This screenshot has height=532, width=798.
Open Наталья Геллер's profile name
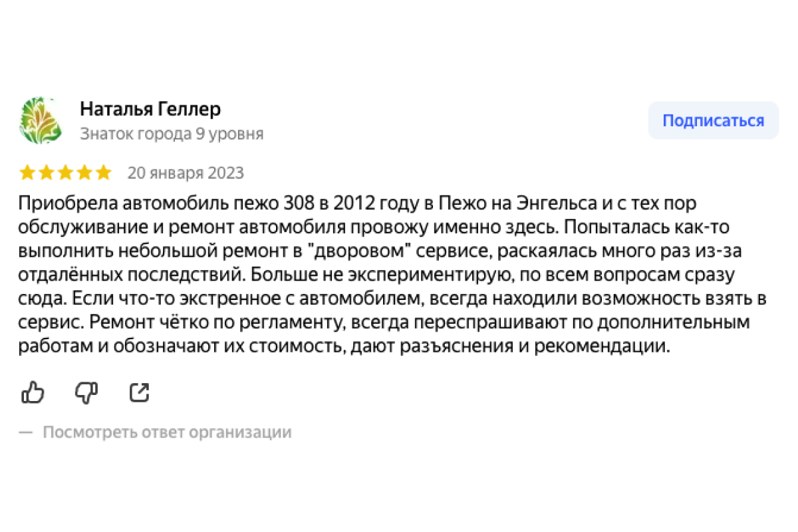pyautogui.click(x=150, y=108)
